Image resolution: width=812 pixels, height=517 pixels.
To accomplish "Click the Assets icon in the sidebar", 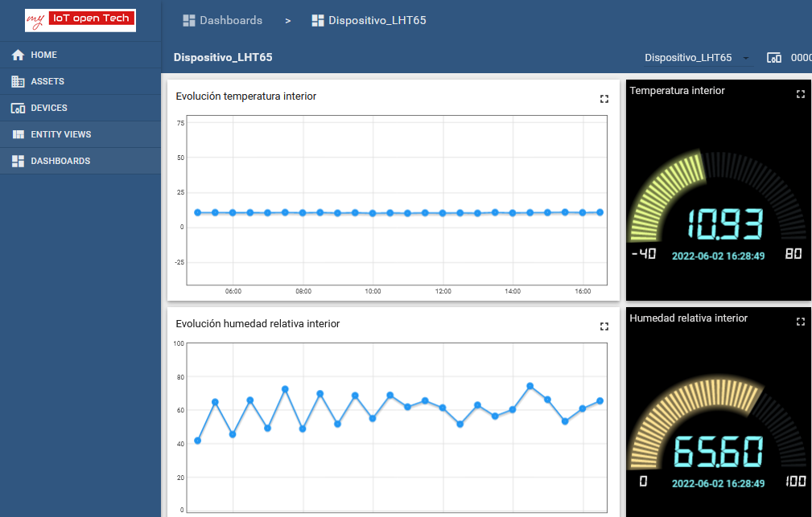I will [x=18, y=81].
